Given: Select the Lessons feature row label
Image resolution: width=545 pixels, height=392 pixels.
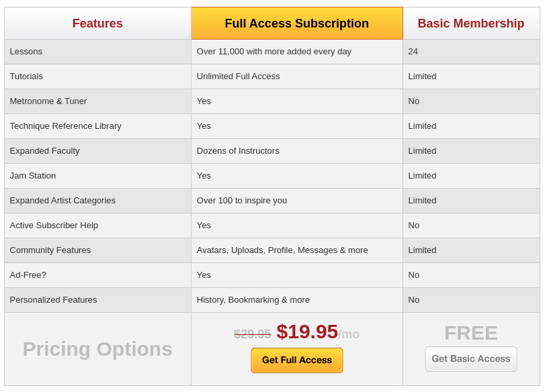Looking at the screenshot, I should pyautogui.click(x=26, y=52).
